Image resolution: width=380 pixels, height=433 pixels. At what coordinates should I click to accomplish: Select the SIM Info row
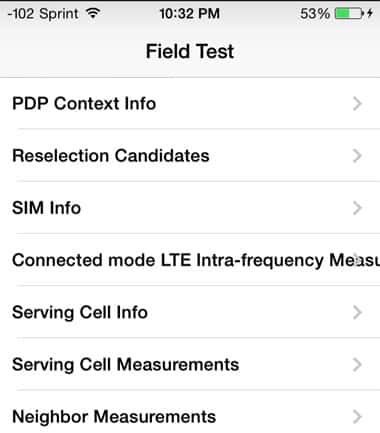[190, 208]
